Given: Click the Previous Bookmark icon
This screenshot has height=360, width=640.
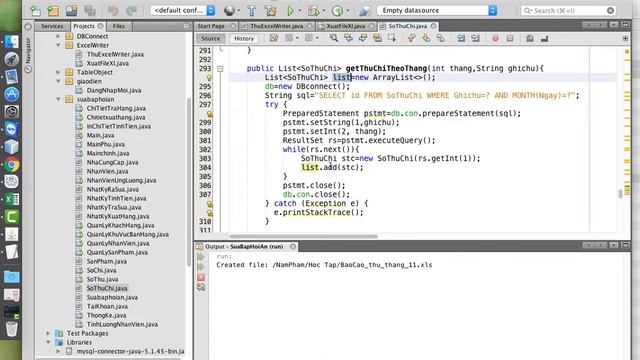Looking at the screenshot, I should [411, 38].
